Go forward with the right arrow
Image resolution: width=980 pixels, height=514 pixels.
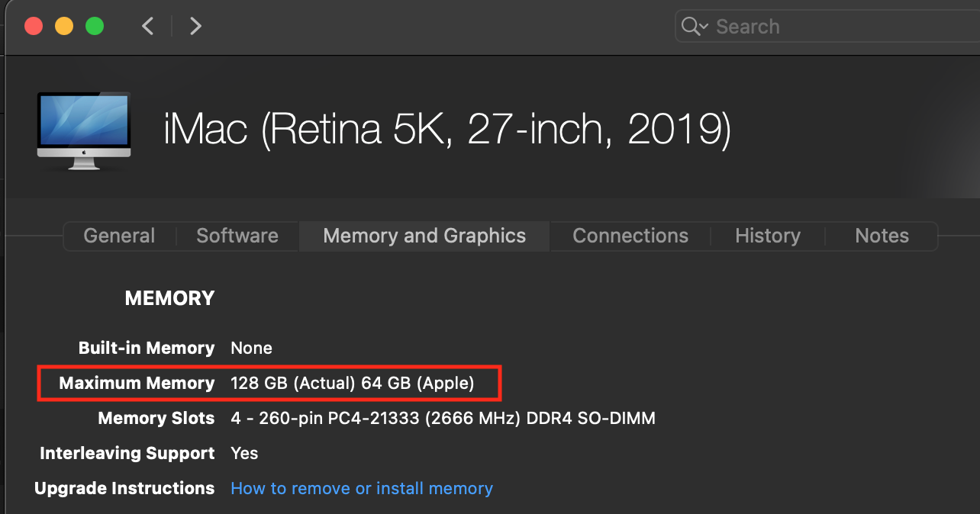pyautogui.click(x=195, y=26)
